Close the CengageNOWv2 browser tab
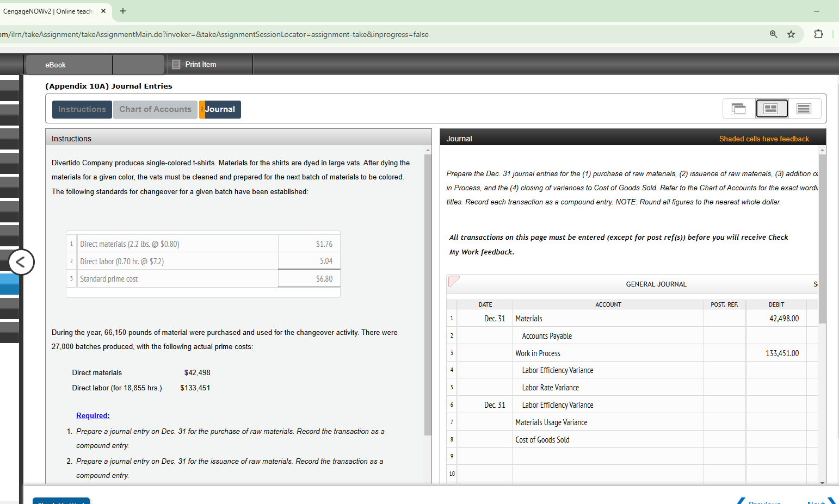The width and height of the screenshot is (839, 504). coord(103,11)
